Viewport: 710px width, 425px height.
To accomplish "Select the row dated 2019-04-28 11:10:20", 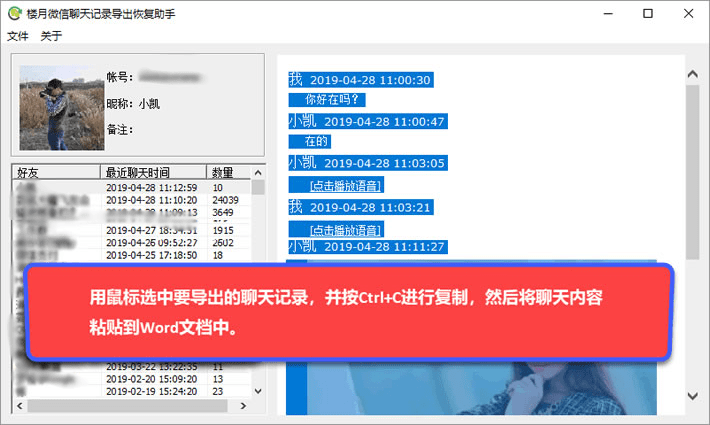I will [x=131, y=200].
